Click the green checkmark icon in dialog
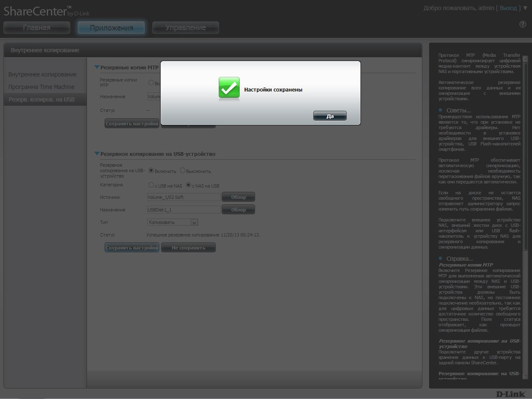 click(x=229, y=88)
